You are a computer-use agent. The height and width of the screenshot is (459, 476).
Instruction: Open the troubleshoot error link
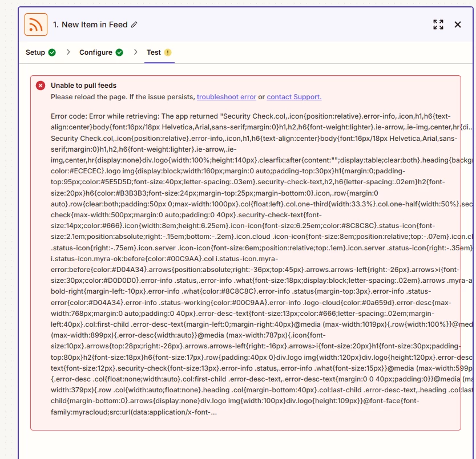pyautogui.click(x=227, y=97)
